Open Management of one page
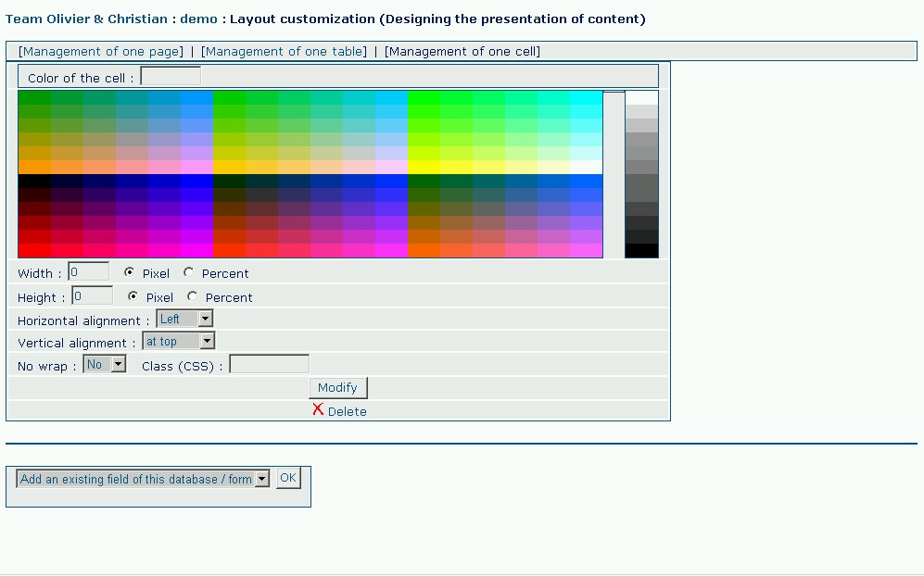The height and width of the screenshot is (577, 924). [101, 52]
